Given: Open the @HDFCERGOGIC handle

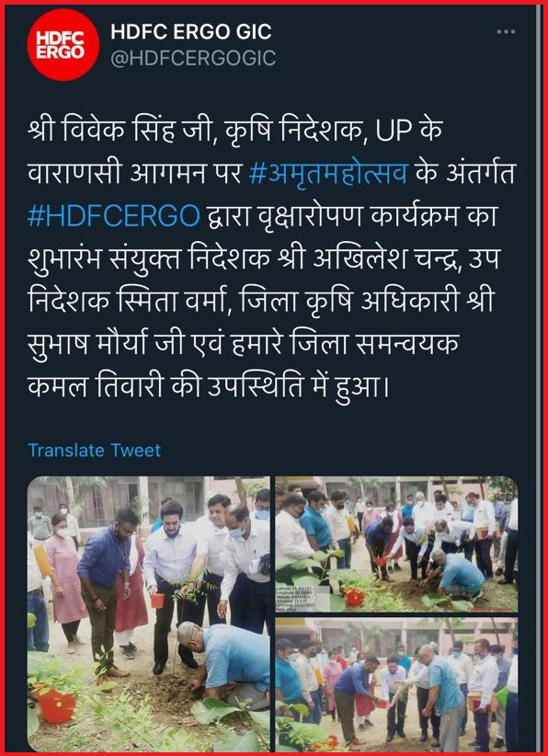Looking at the screenshot, I should 193,59.
